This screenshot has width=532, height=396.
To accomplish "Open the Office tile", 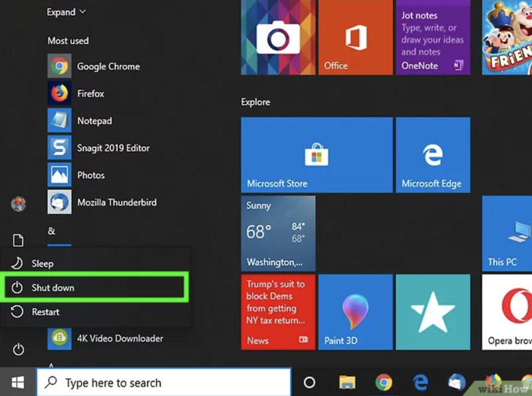I will click(354, 37).
